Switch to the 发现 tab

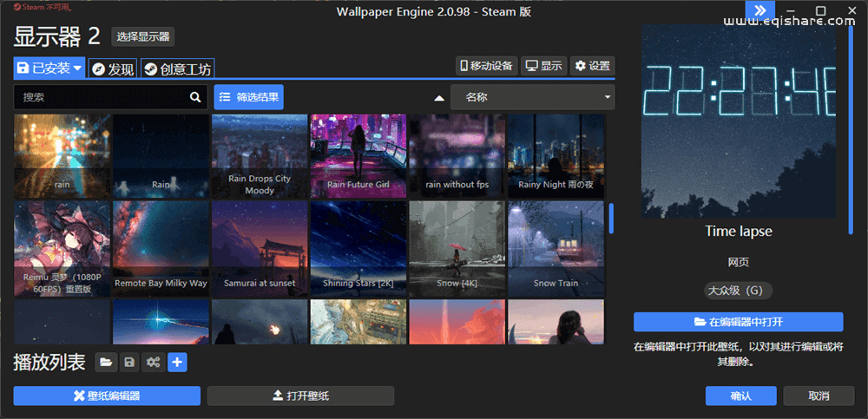pyautogui.click(x=113, y=69)
